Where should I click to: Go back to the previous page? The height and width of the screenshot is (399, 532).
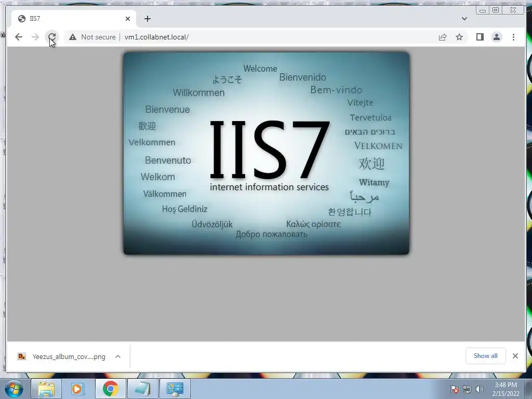(x=19, y=37)
